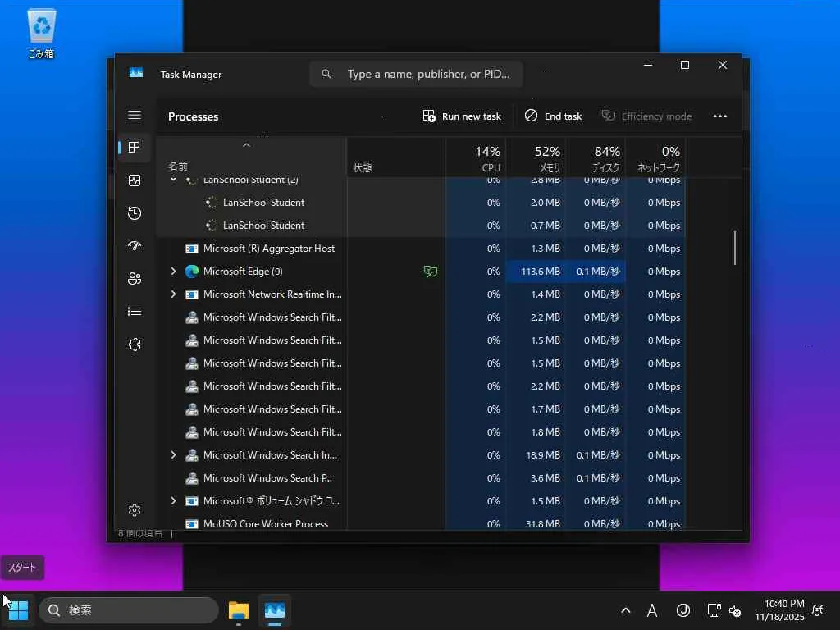Screen dimensions: 840x630
Task: Open the Performance sidebar icon
Action: click(x=135, y=180)
